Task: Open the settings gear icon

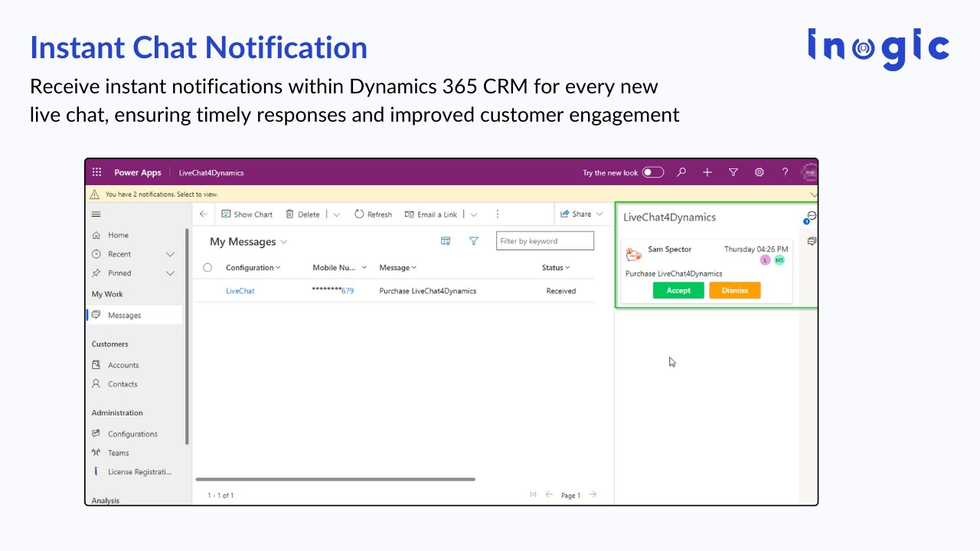Action: tap(759, 172)
